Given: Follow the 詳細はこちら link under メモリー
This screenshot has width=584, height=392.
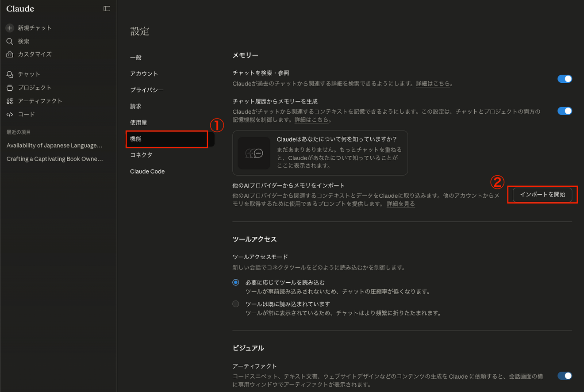Looking at the screenshot, I should [434, 83].
